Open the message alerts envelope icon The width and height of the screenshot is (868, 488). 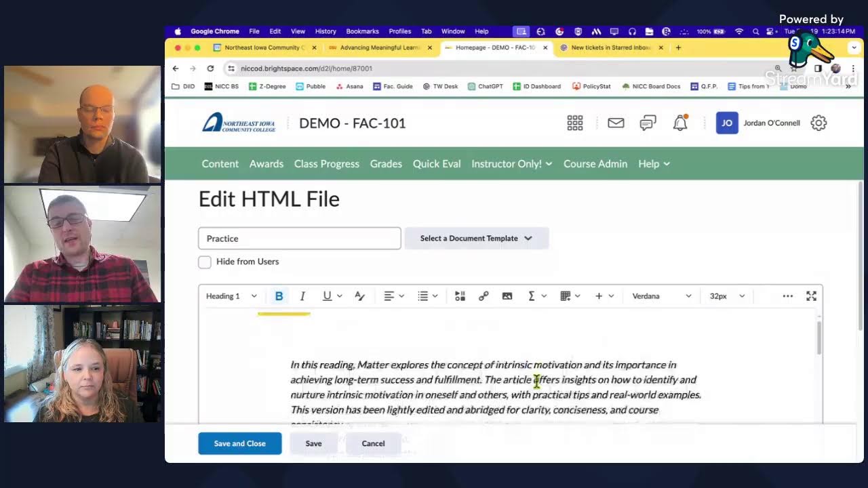pos(616,123)
